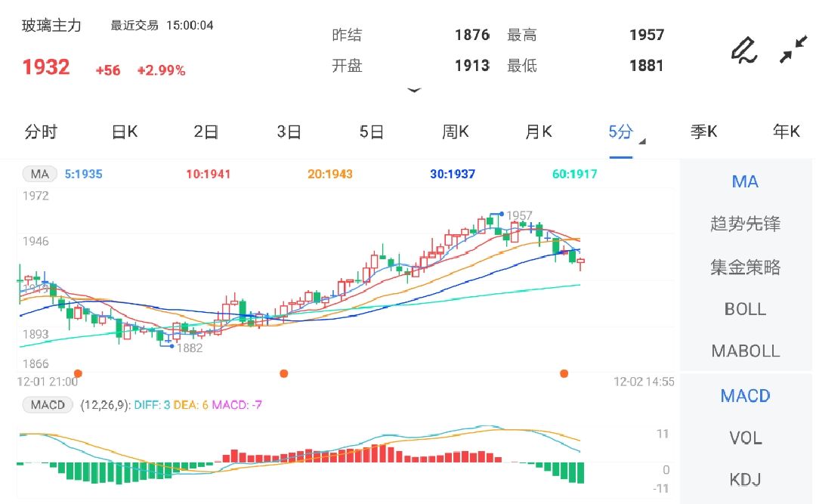Click the middle orange timeline dot

pos(284,373)
